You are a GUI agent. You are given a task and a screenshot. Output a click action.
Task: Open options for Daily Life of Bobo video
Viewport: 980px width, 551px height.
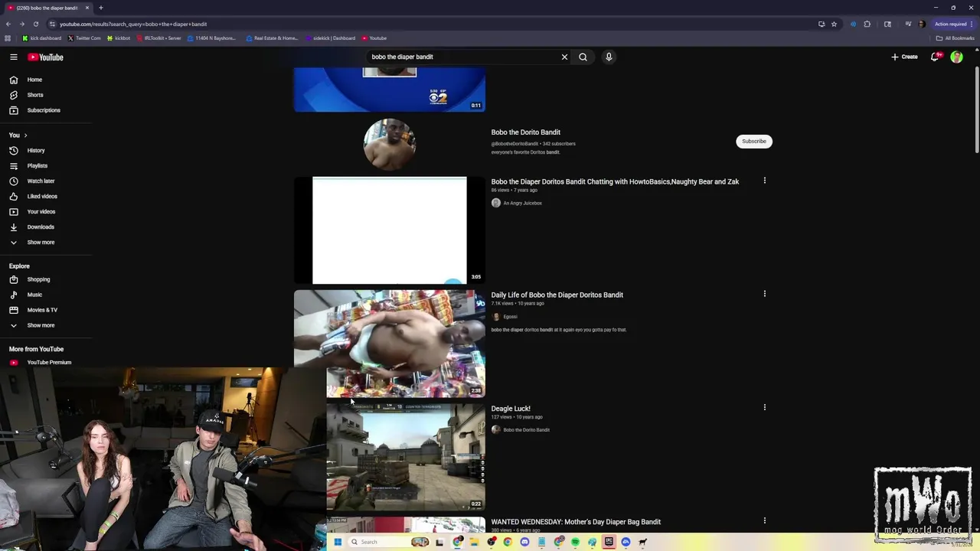click(764, 294)
